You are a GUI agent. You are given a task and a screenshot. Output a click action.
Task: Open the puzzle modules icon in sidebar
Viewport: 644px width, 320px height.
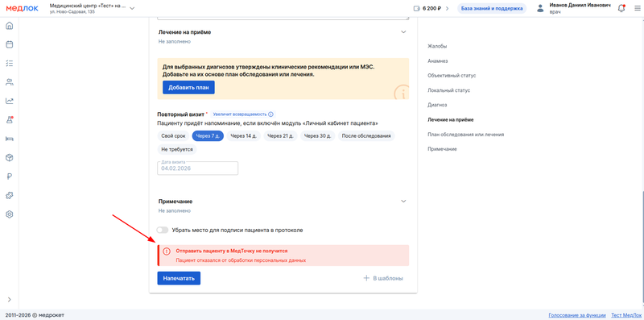(10, 195)
